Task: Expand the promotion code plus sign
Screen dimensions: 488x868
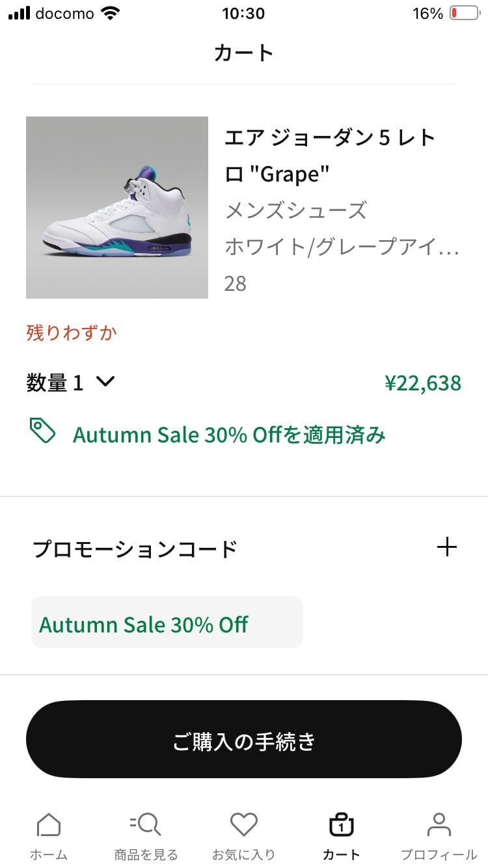Action: point(447,547)
